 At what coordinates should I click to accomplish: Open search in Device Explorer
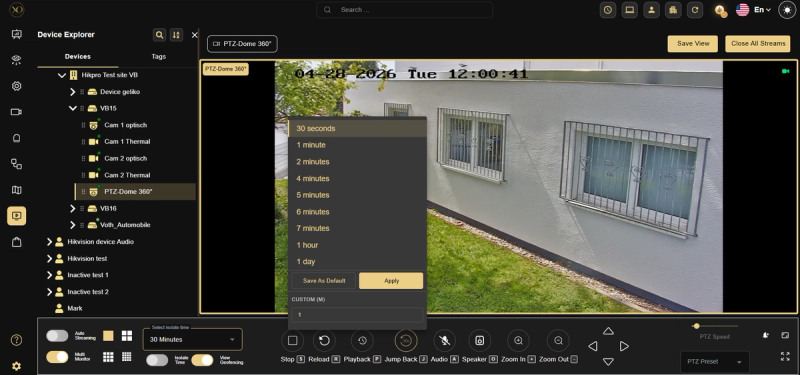click(x=160, y=35)
